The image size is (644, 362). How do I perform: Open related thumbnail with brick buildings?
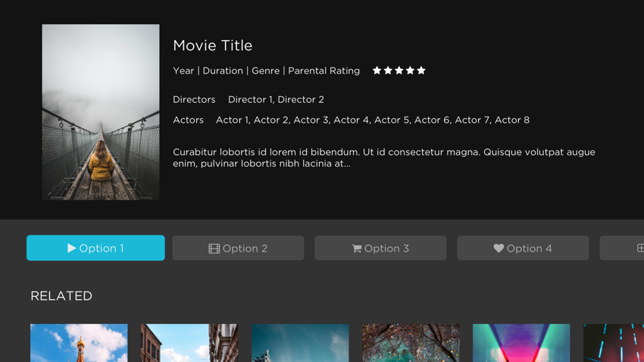(189, 343)
